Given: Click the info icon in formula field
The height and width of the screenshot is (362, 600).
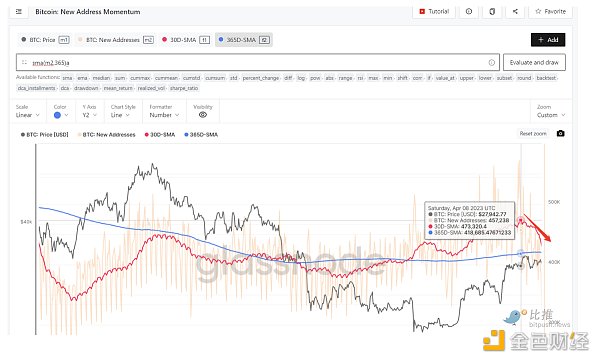Looking at the screenshot, I should pos(491,62).
